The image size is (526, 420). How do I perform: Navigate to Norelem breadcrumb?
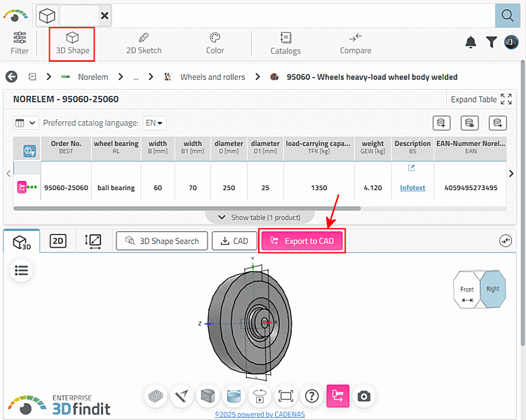tap(93, 77)
